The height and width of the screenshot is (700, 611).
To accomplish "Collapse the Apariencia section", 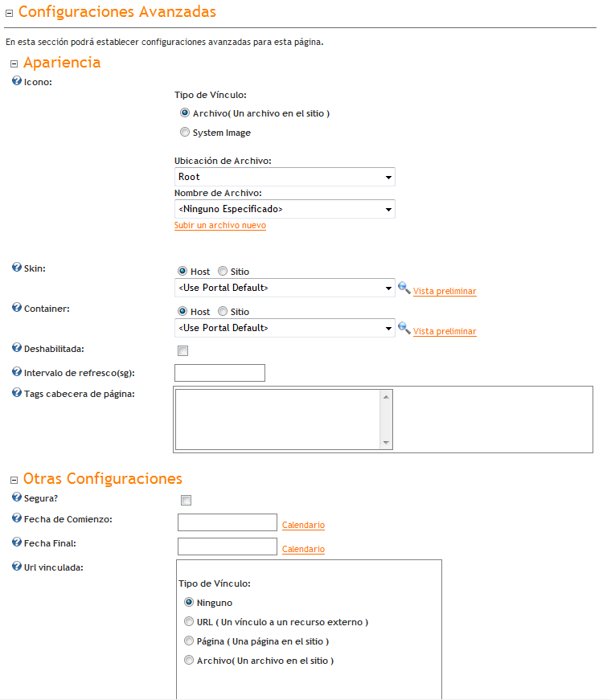I will tap(14, 63).
